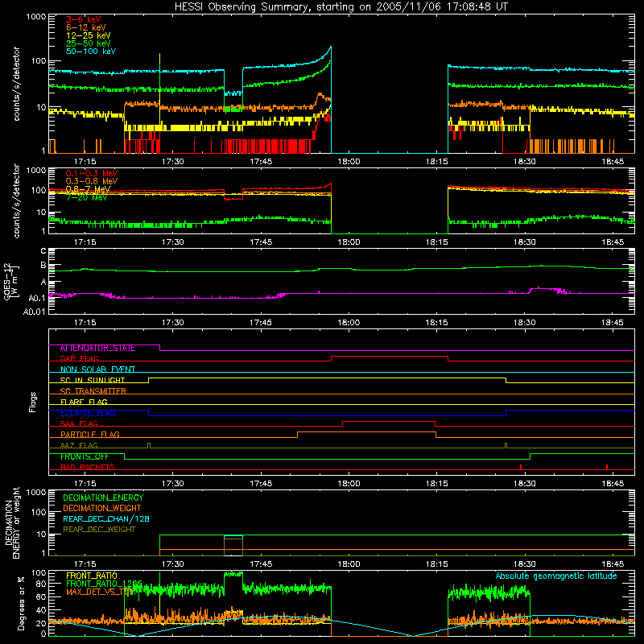Click the raised GAP_FLAG step segment
This screenshot has height=644, width=644.
click(x=390, y=357)
